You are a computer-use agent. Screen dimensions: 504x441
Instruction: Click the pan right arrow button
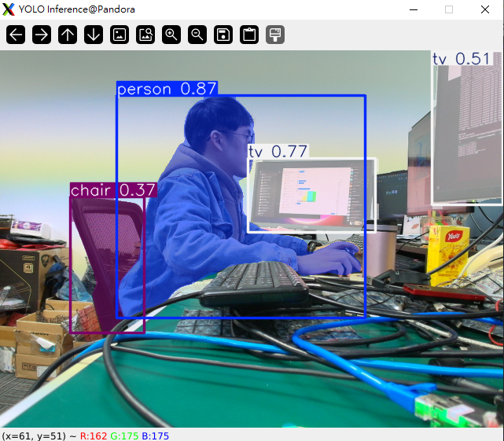pos(42,35)
